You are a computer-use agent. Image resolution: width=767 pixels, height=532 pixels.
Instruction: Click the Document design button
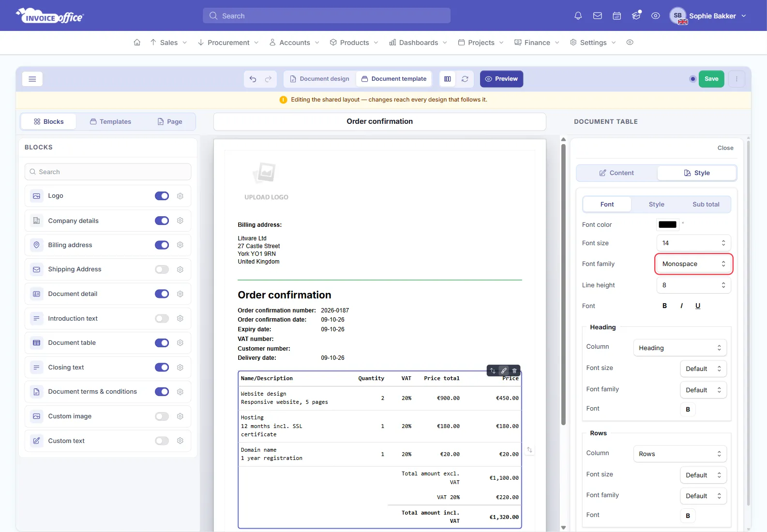[319, 79]
